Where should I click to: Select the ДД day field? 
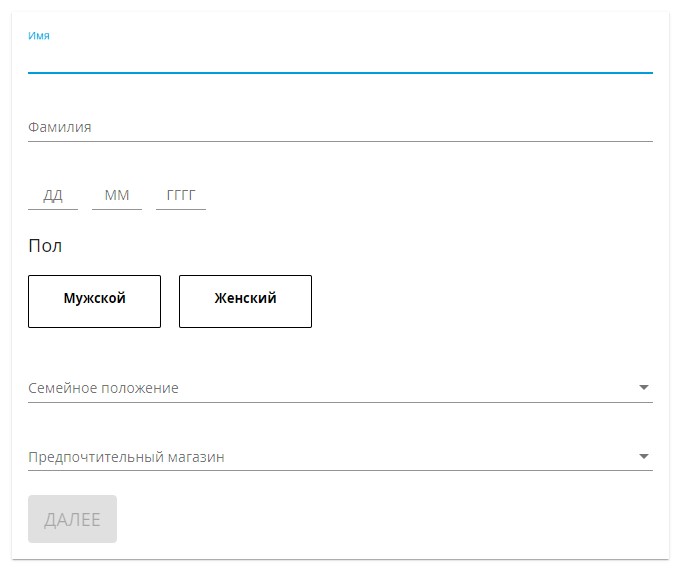tap(53, 196)
